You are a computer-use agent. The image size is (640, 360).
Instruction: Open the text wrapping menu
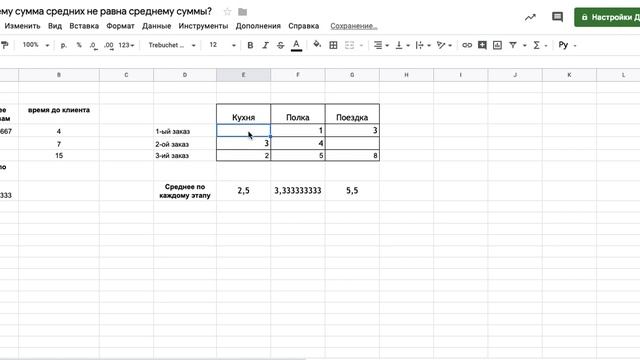pyautogui.click(x=423, y=45)
